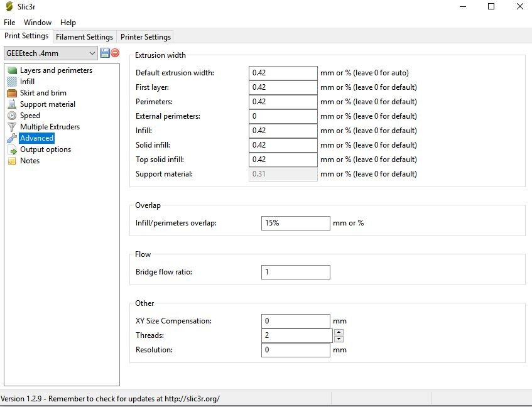The width and height of the screenshot is (532, 407).
Task: Focus the Resolution field
Action: (x=295, y=350)
